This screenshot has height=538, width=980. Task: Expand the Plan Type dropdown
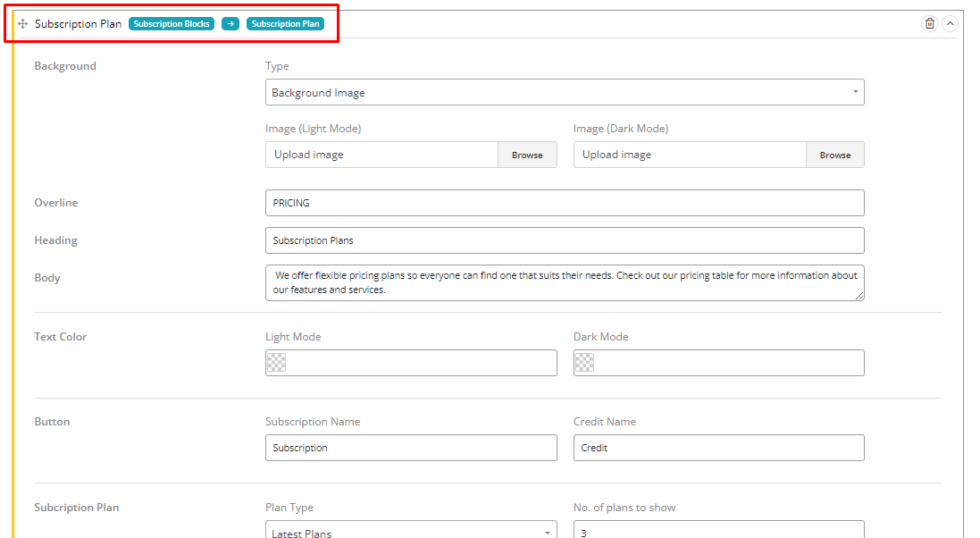[410, 531]
